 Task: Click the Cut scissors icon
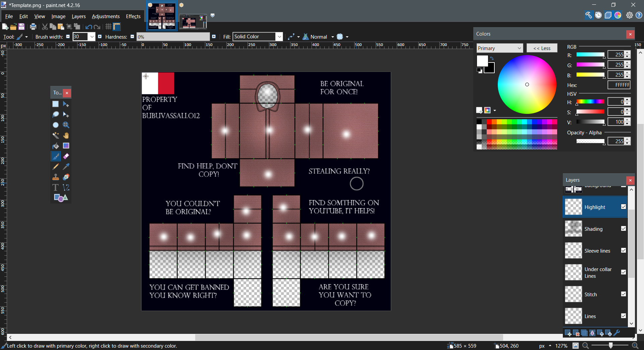coord(45,27)
